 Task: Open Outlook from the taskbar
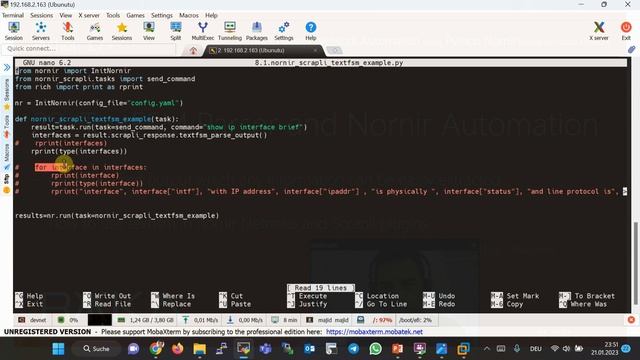tap(309, 349)
